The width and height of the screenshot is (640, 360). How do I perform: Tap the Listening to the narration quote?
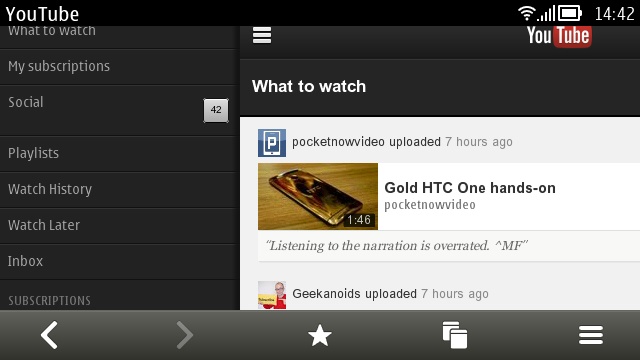click(396, 246)
